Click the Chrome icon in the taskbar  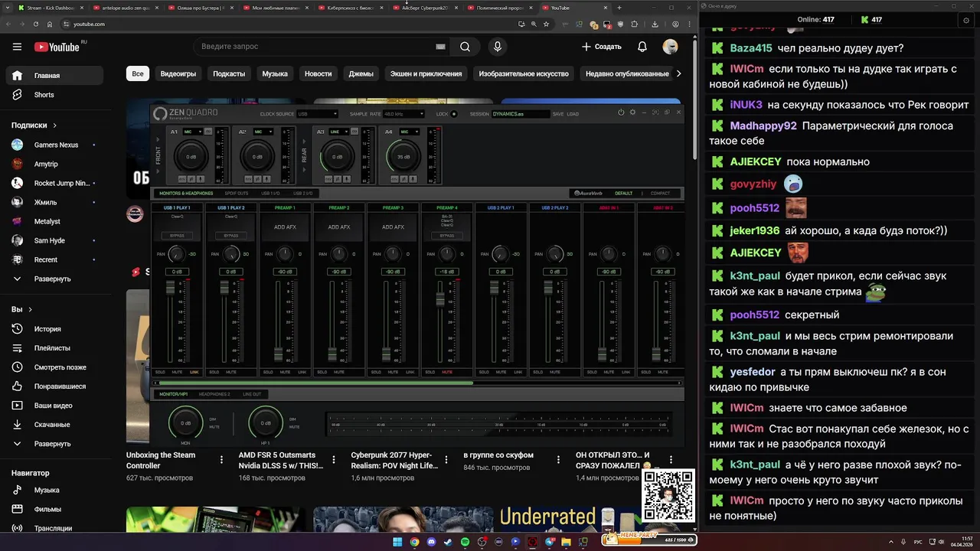tap(414, 542)
